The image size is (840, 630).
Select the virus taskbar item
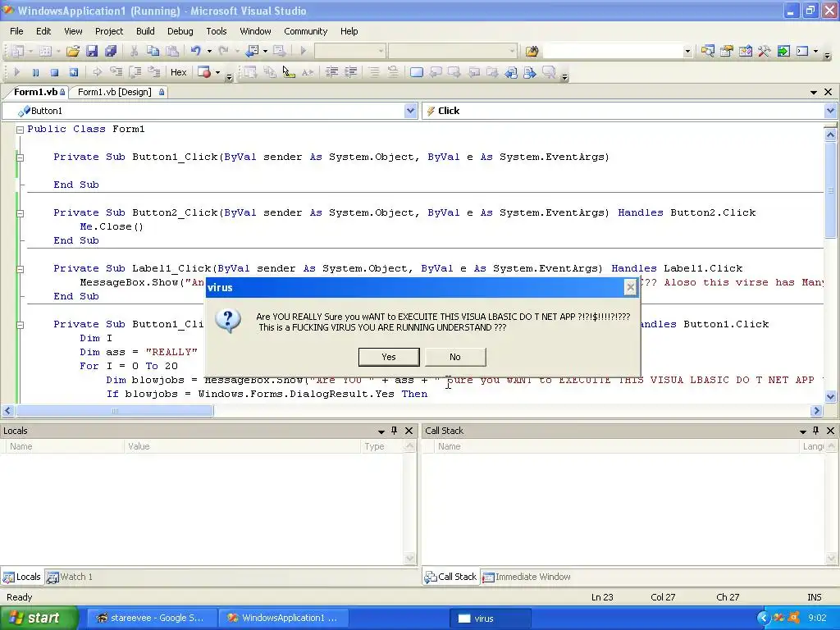point(491,619)
